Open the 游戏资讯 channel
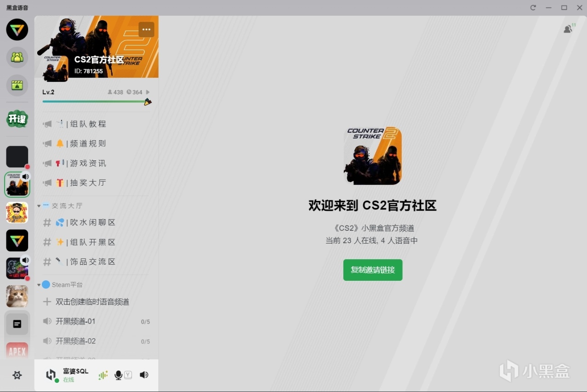587x392 pixels. coord(97,163)
